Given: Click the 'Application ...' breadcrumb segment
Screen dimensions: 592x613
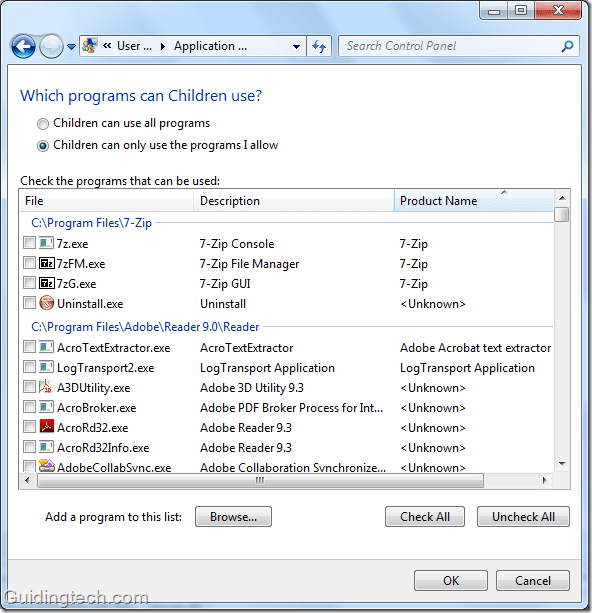Looking at the screenshot, I should pyautogui.click(x=210, y=46).
